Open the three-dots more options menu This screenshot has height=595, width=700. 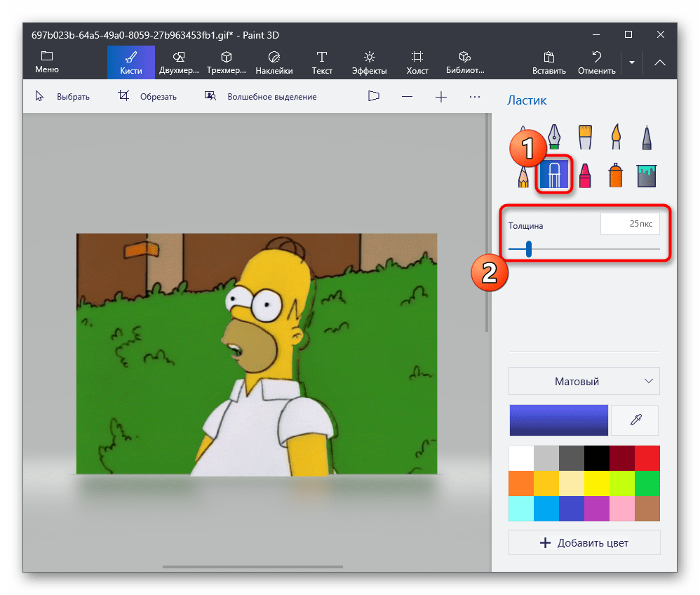[x=475, y=97]
